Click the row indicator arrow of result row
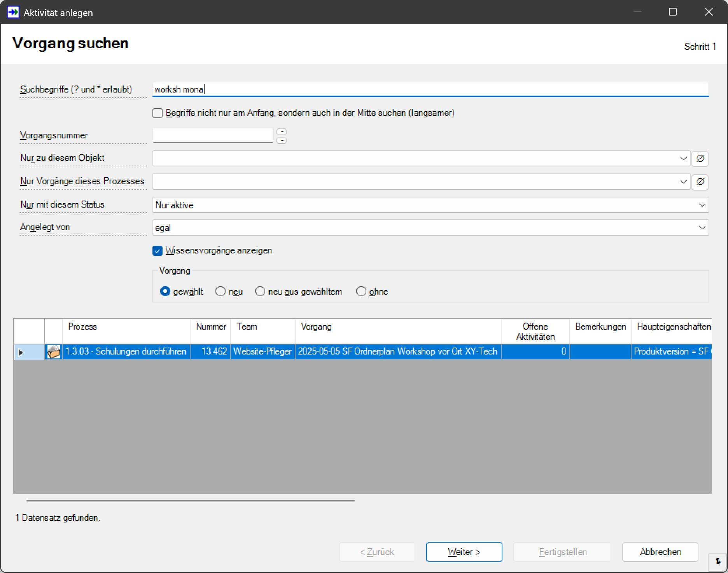The height and width of the screenshot is (573, 728). (21, 352)
